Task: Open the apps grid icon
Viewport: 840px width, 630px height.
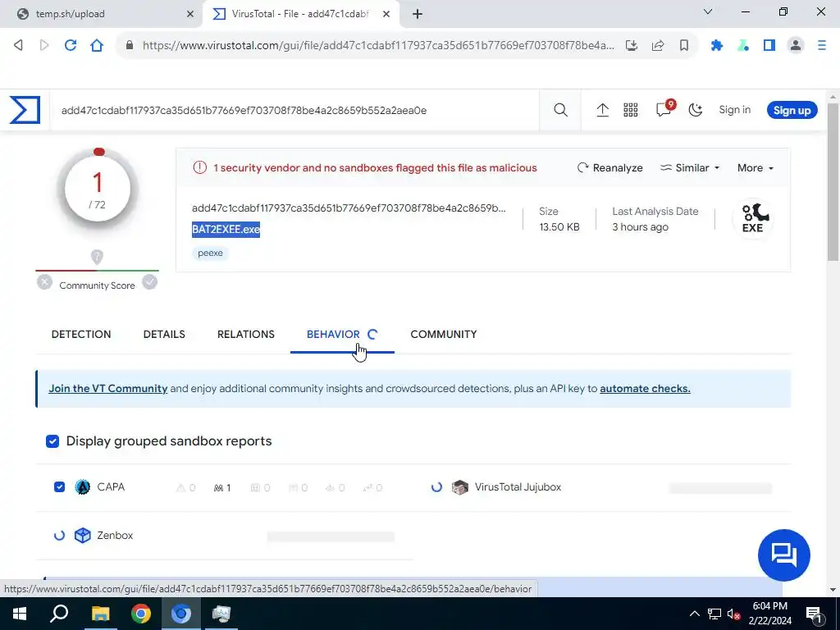Action: pyautogui.click(x=631, y=110)
